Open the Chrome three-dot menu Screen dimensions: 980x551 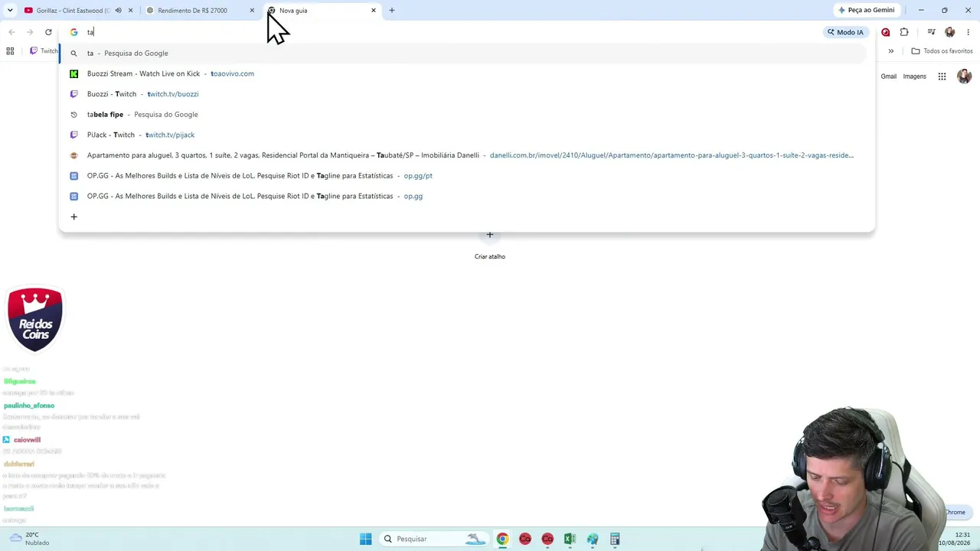(x=969, y=32)
